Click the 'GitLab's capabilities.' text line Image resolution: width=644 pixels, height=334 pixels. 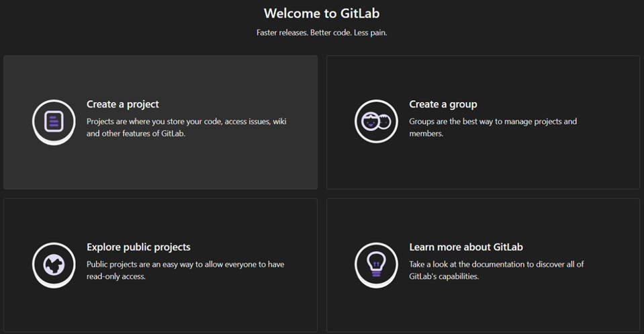444,276
